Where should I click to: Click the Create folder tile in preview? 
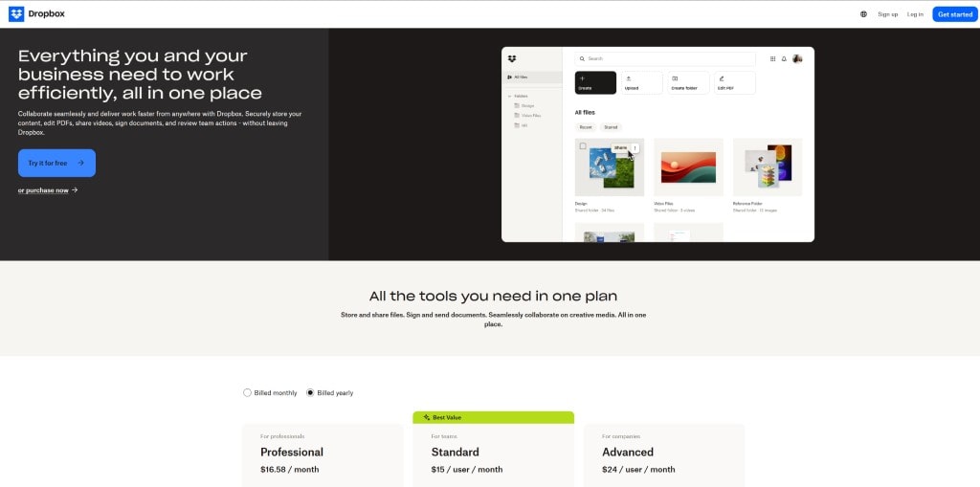point(688,82)
